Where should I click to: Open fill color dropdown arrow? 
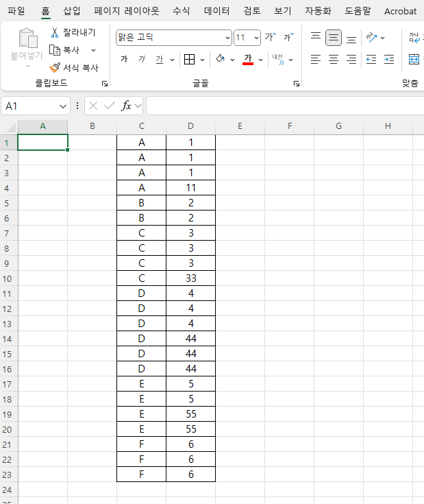point(232,60)
